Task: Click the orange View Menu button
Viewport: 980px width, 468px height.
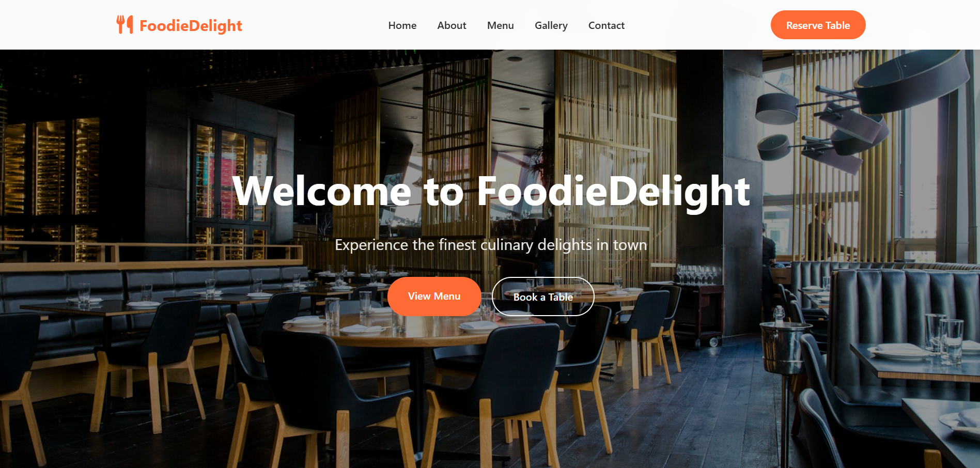Action: tap(434, 297)
